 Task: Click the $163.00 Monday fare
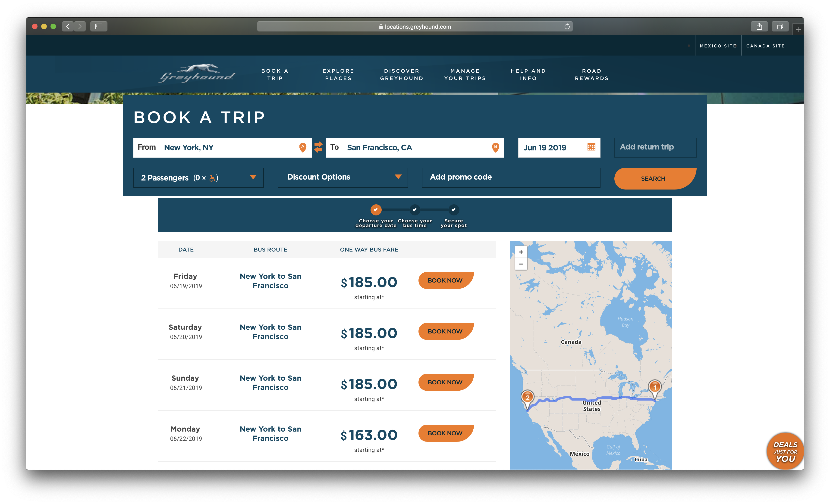(369, 435)
